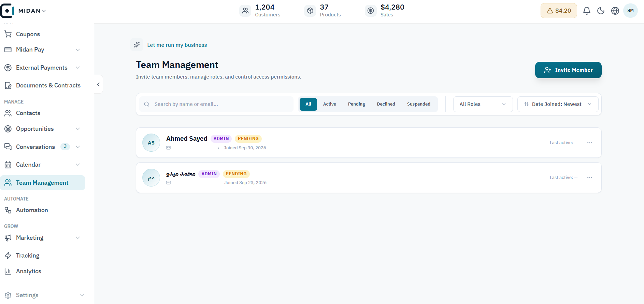This screenshot has width=644, height=304.
Task: Click the $4.20 balance warning button
Action: pos(559,11)
